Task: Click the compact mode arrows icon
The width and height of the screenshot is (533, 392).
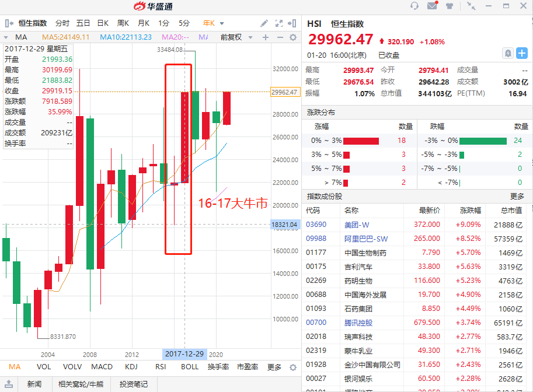Action: click(471, 6)
